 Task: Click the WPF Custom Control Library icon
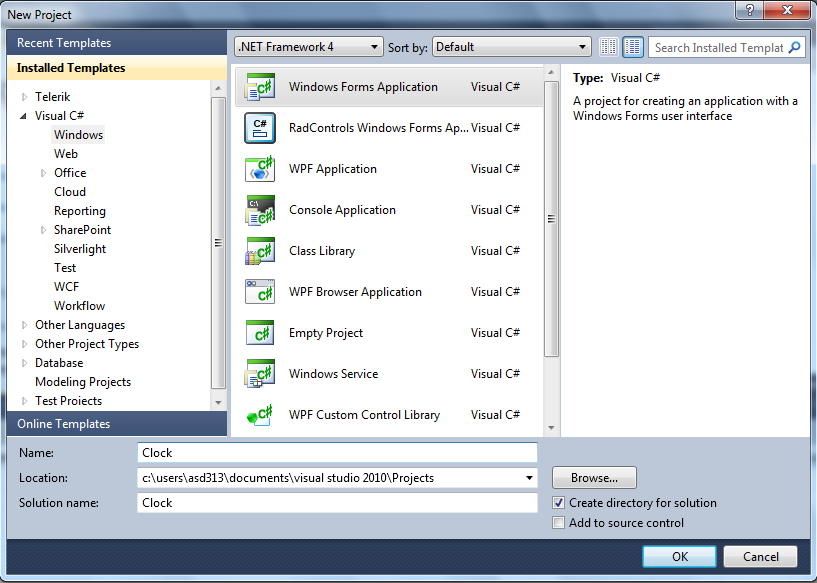tap(259, 415)
